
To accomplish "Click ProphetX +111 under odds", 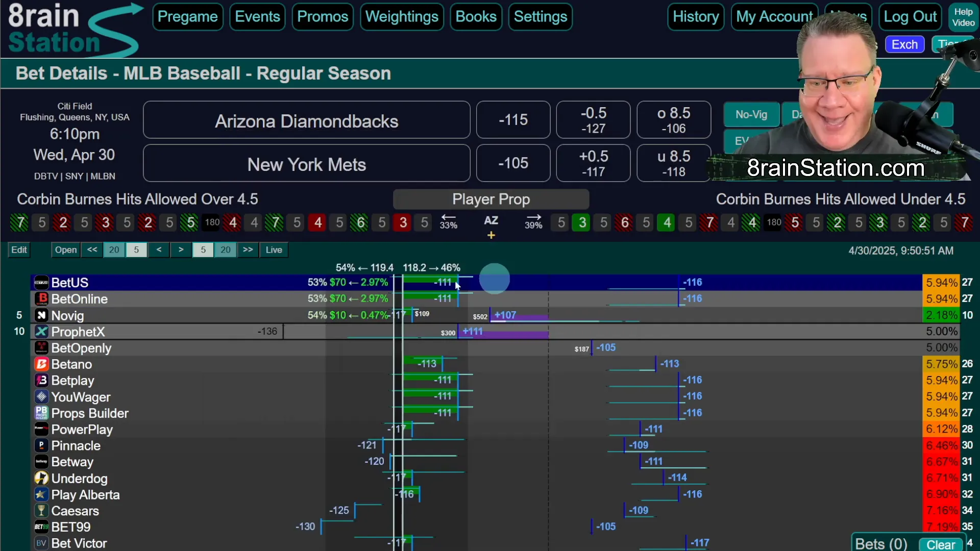I will click(473, 332).
